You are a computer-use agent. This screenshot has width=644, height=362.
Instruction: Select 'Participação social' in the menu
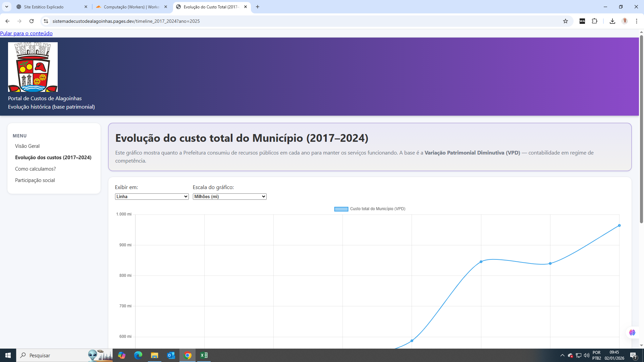(35, 180)
